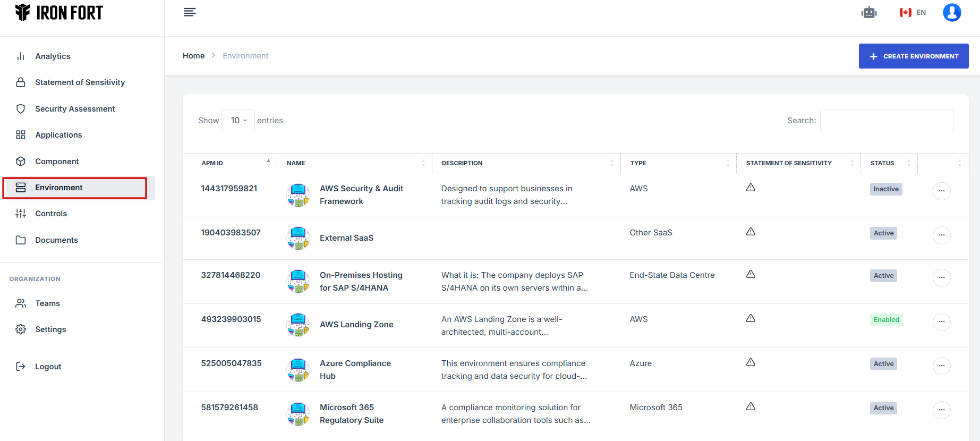Open the Controls sidebar item
The image size is (980, 441).
pyautogui.click(x=51, y=214)
